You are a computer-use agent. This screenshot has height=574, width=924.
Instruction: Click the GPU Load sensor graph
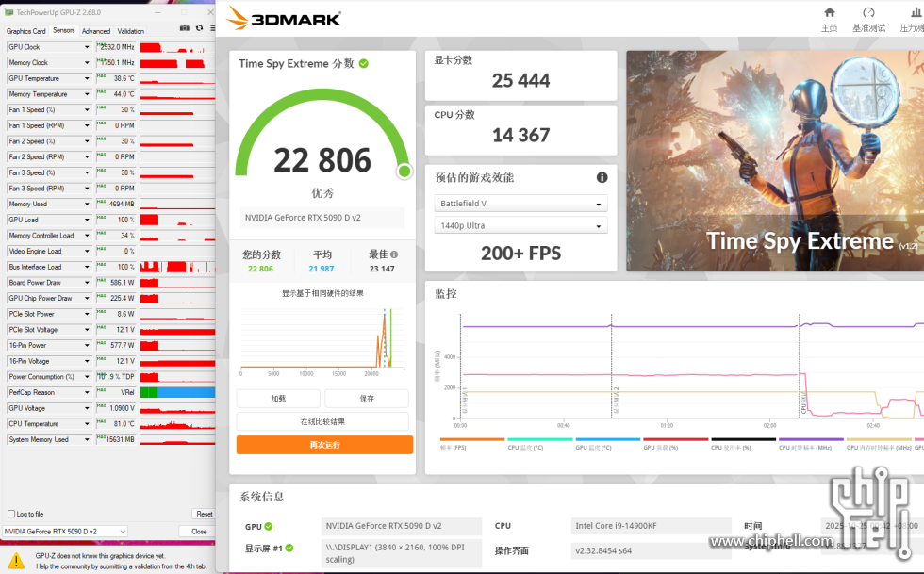point(177,220)
